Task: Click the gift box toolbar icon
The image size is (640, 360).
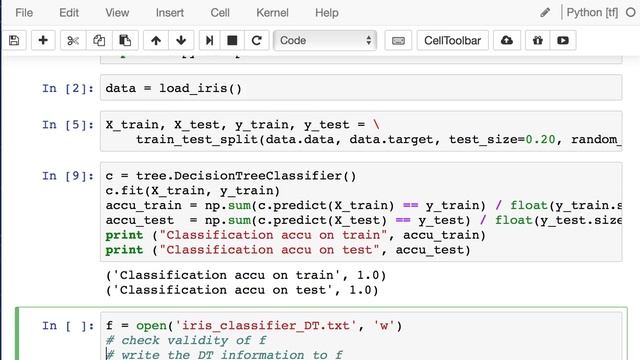Action: tap(538, 40)
